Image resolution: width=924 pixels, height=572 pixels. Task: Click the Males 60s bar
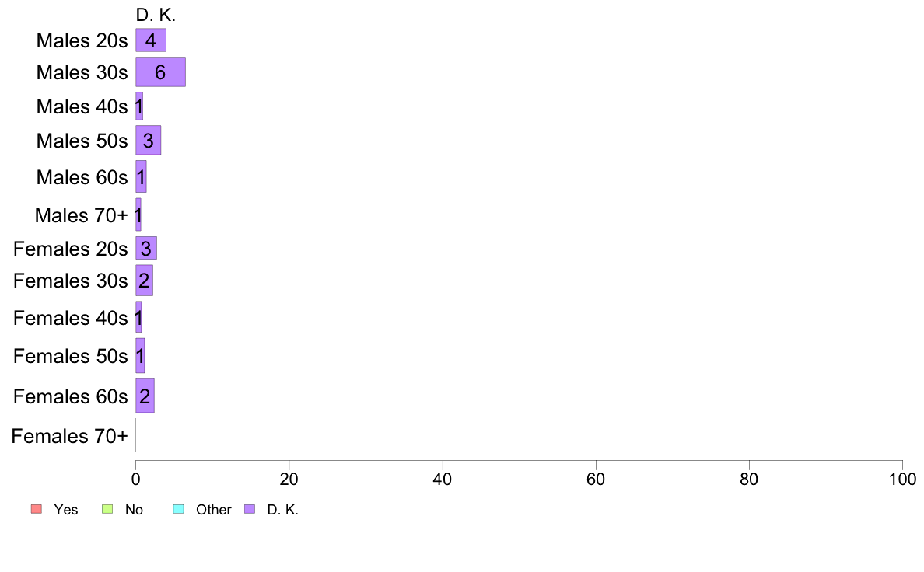pos(141,176)
